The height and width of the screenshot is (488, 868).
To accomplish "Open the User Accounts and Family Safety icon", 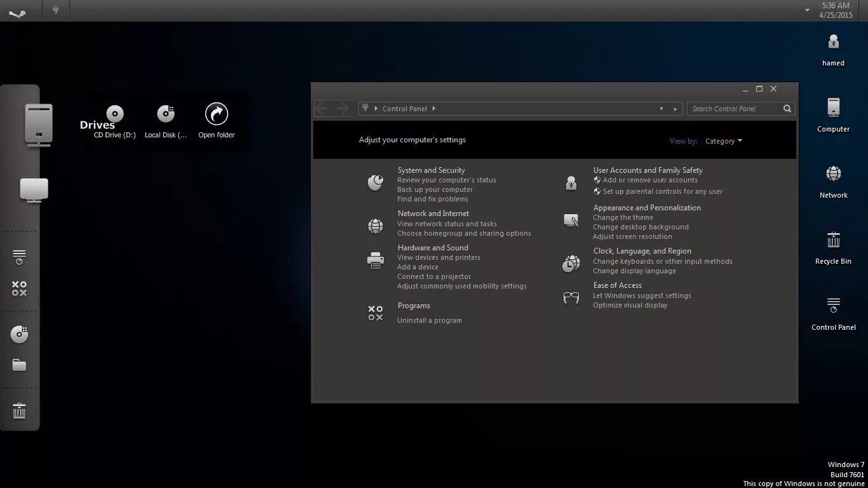I will tap(571, 183).
